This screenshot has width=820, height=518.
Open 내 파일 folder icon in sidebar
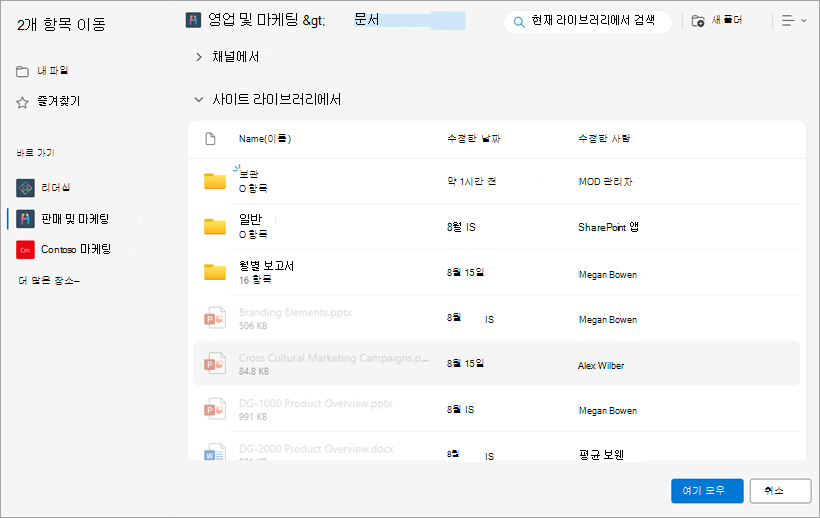(22, 71)
